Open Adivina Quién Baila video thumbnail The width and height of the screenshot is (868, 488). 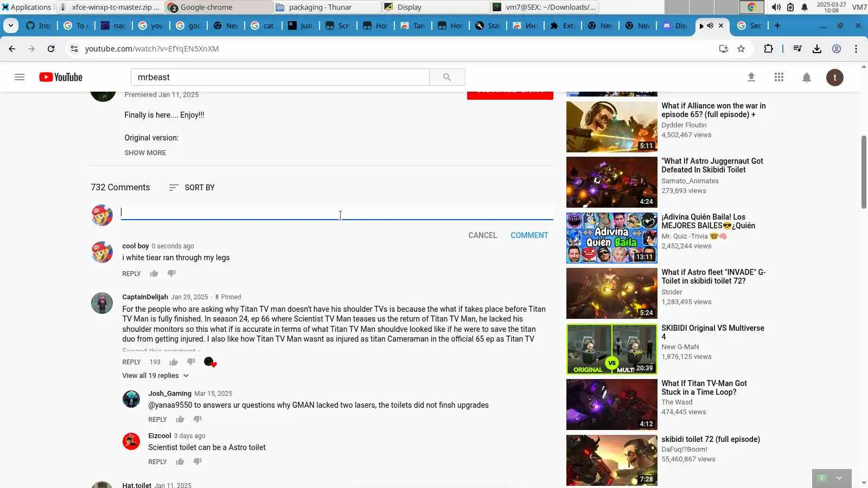coord(612,238)
